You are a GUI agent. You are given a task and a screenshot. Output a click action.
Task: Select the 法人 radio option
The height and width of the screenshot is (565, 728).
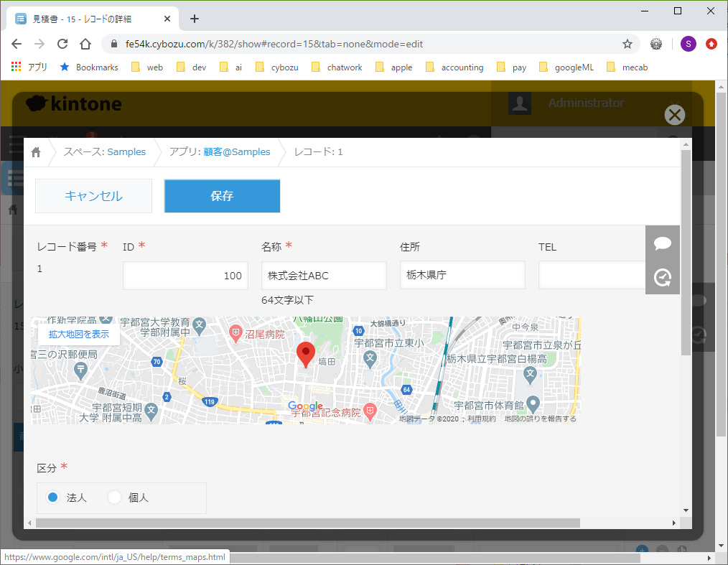tap(53, 498)
